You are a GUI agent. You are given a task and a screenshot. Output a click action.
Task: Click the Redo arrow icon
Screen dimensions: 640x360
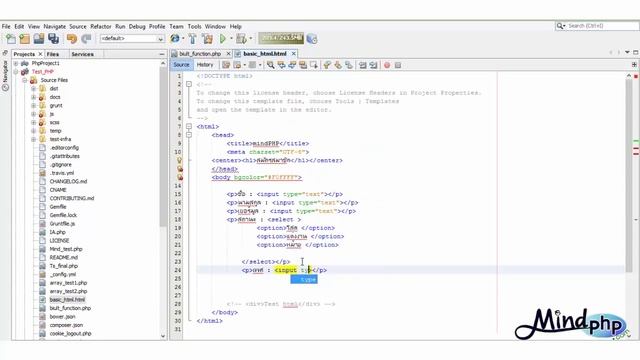(86, 39)
